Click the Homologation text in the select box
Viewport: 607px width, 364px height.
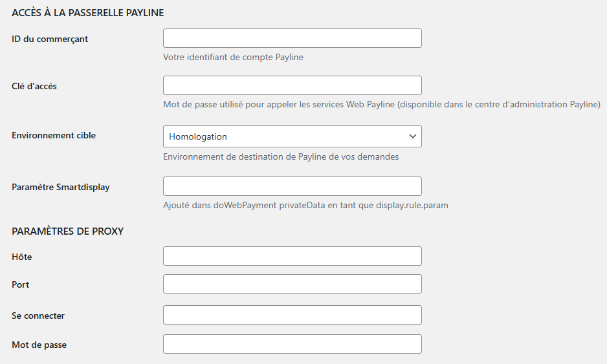198,136
